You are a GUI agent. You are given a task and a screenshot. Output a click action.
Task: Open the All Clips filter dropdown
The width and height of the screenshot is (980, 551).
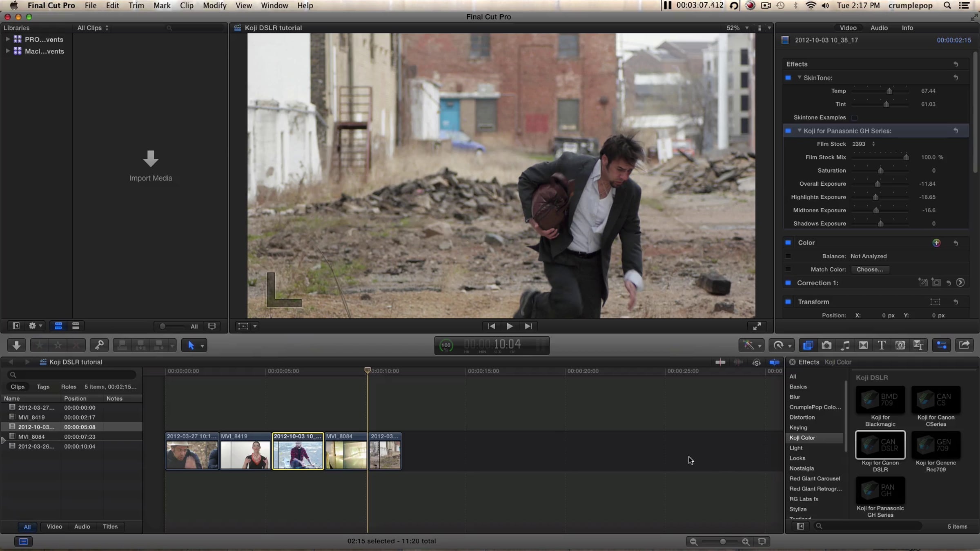coord(93,28)
